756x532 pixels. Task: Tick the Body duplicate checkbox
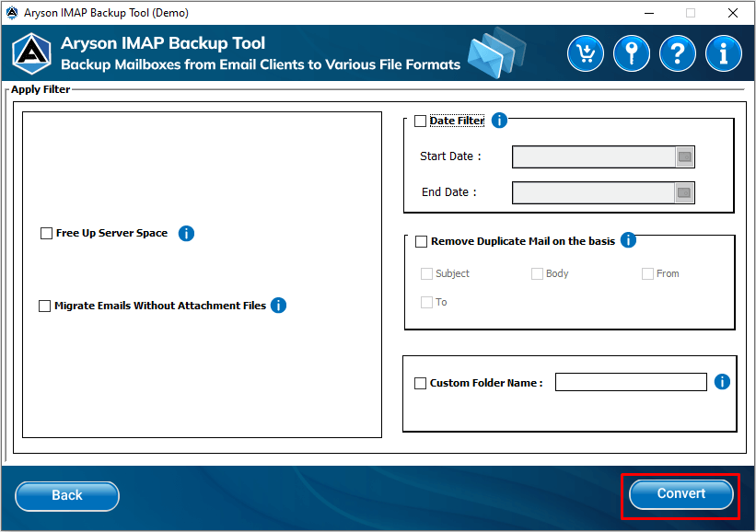tap(537, 273)
